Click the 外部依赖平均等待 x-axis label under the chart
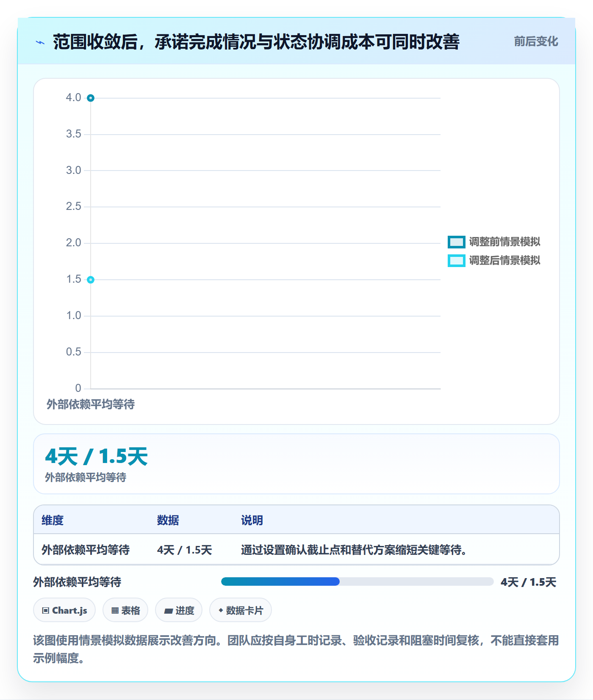The height and width of the screenshot is (700, 593). 91,404
